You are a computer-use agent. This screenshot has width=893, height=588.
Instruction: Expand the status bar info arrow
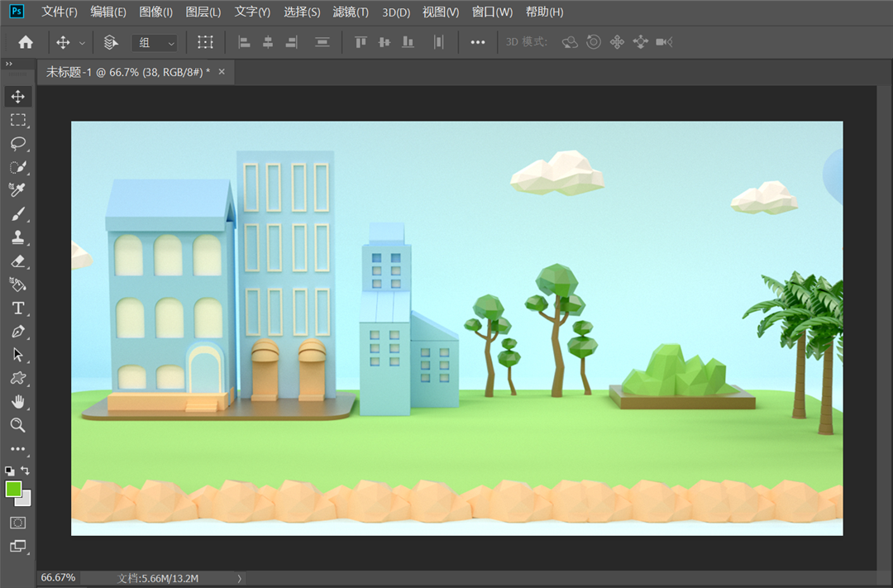tap(240, 578)
